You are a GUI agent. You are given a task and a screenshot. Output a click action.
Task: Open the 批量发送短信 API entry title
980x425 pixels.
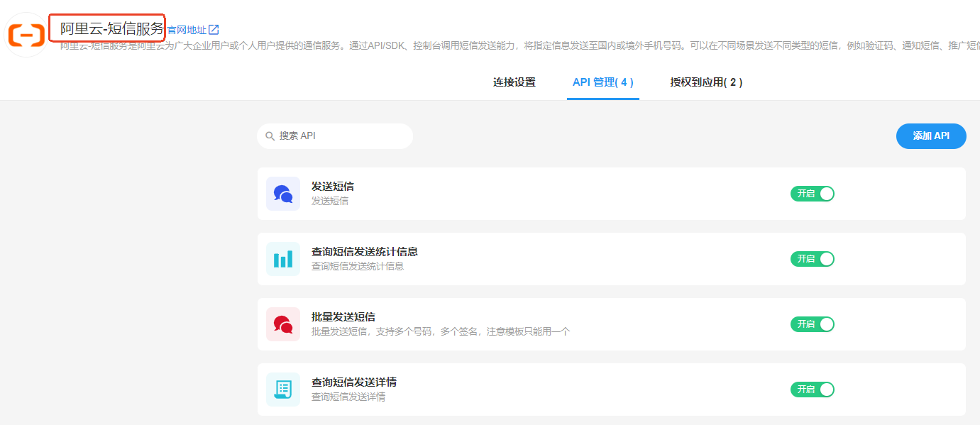pyautogui.click(x=343, y=316)
